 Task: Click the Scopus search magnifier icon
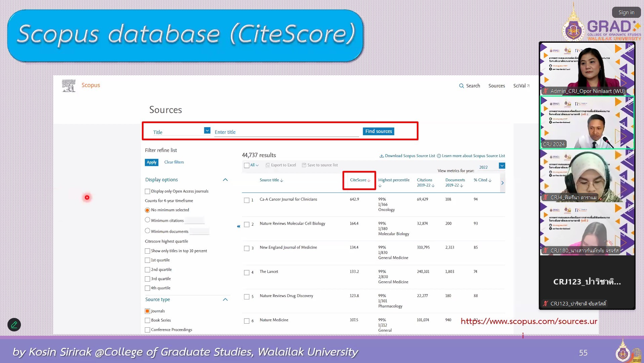[x=461, y=86]
